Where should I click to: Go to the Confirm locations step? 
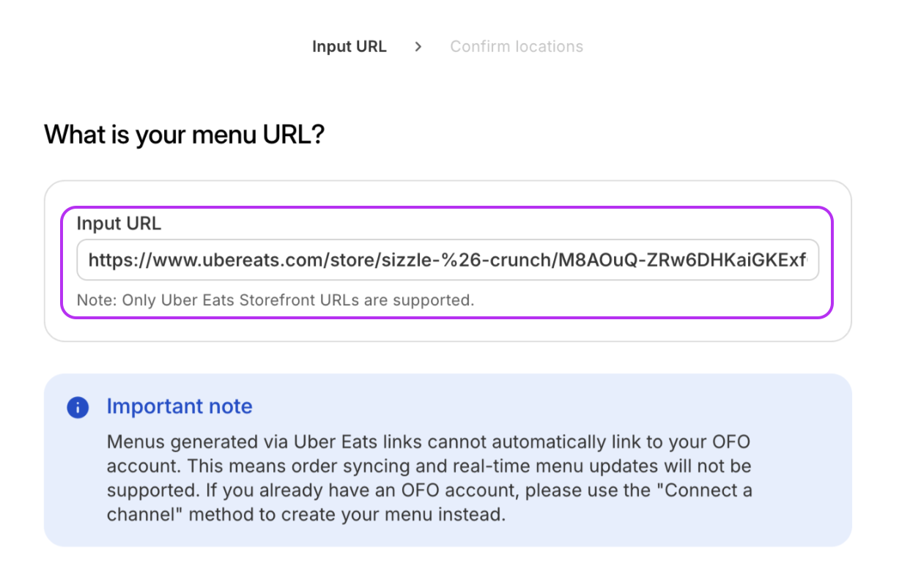pyautogui.click(x=517, y=47)
